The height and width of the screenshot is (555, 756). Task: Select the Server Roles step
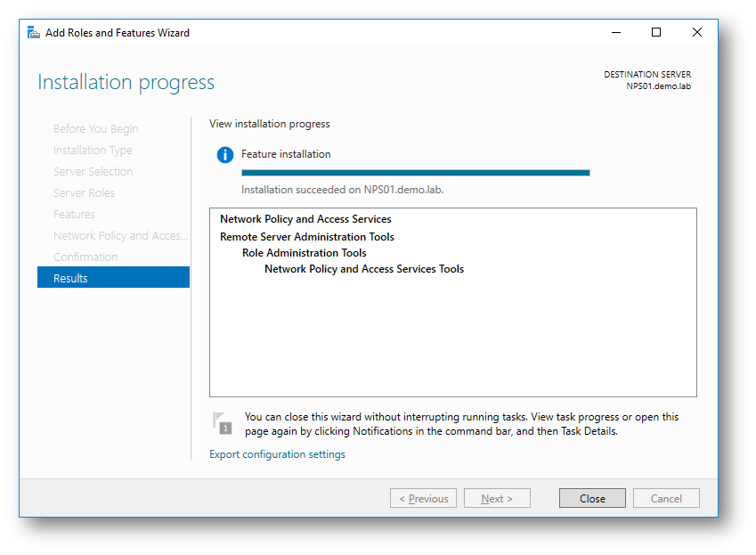click(84, 192)
